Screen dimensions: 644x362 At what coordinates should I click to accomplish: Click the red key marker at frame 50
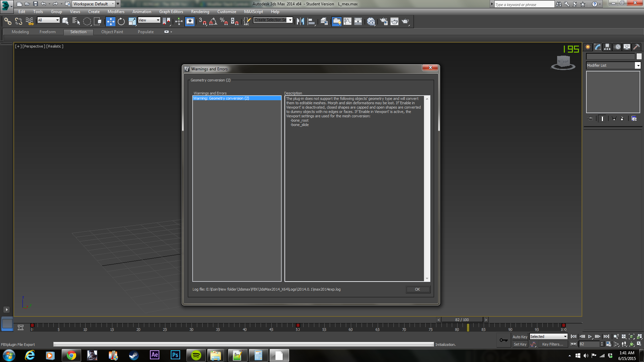point(298,325)
